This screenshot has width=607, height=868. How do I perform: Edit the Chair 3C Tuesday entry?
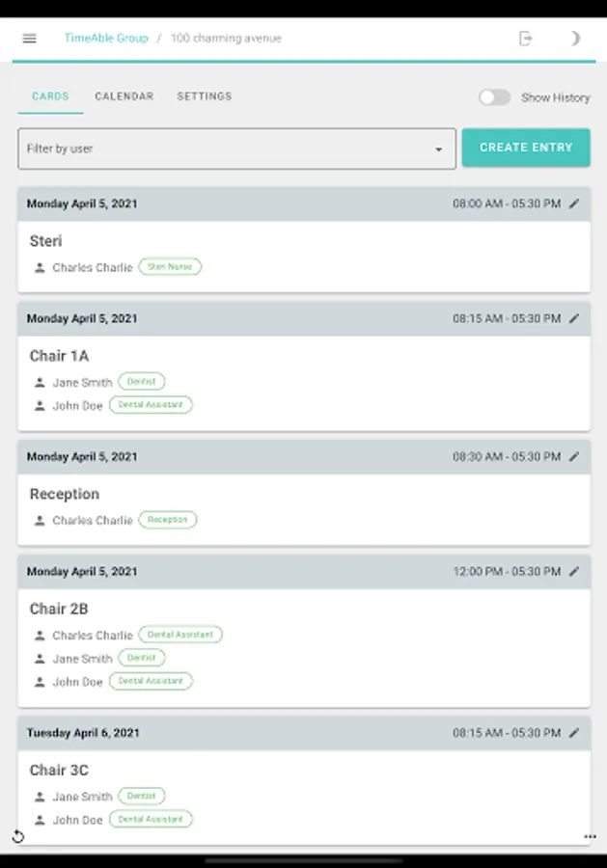click(x=574, y=733)
